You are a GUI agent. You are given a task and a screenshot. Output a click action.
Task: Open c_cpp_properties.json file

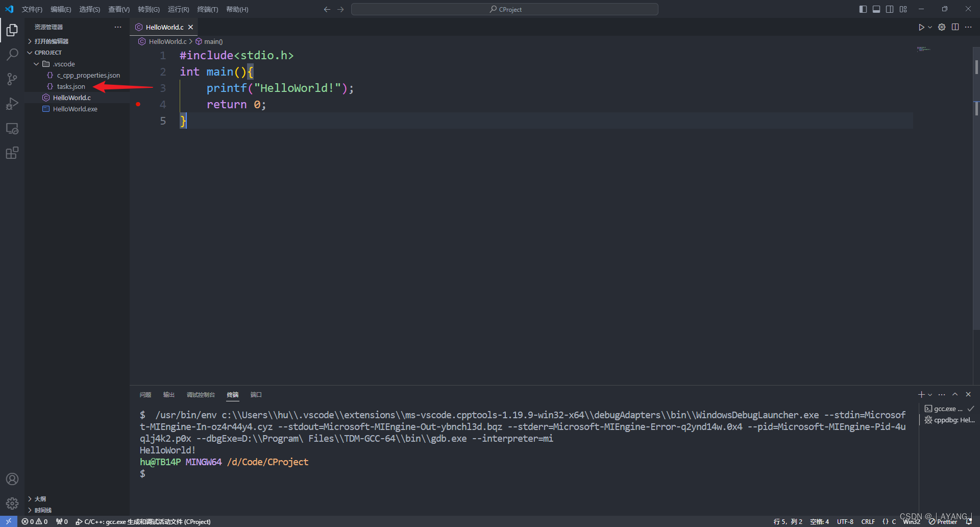tap(77, 75)
